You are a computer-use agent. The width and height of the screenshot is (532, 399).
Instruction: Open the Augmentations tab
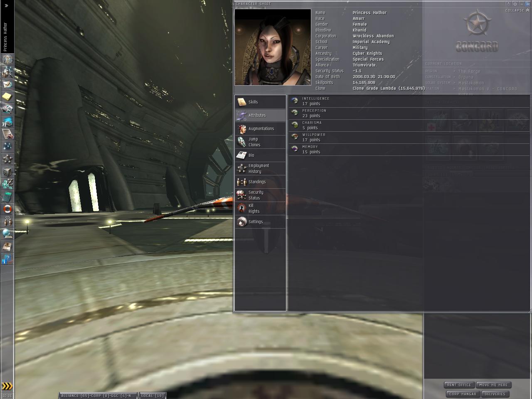[x=260, y=128]
